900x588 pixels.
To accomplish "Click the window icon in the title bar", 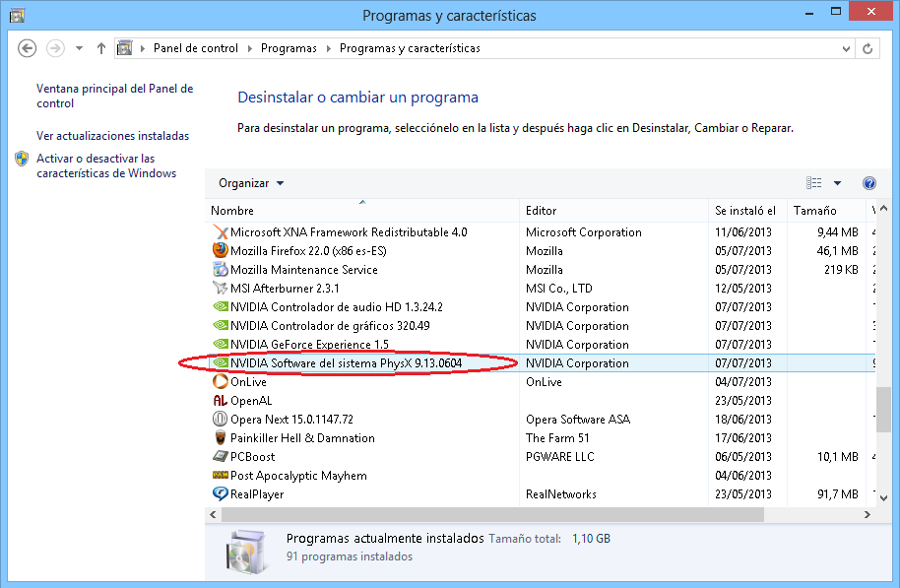I will (x=17, y=15).
